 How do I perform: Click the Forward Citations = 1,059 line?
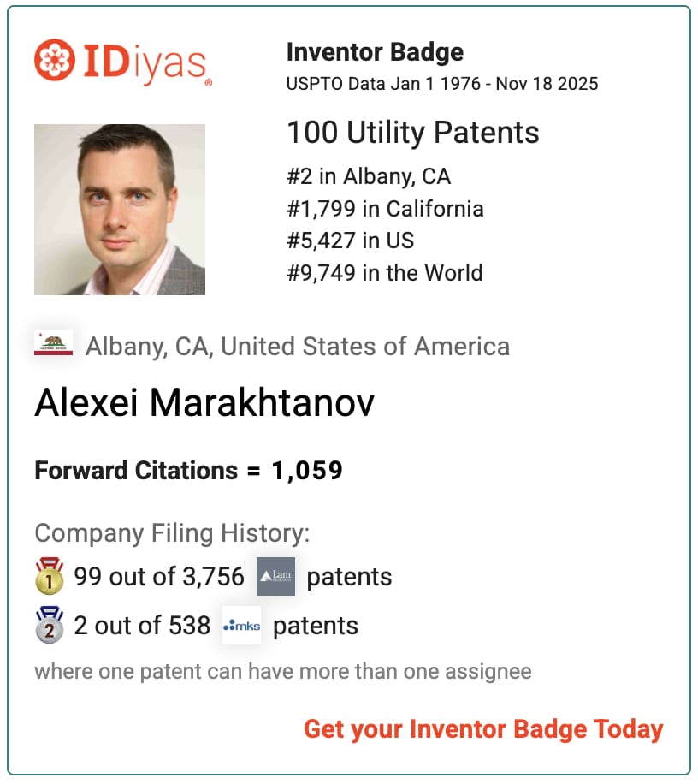coord(188,471)
